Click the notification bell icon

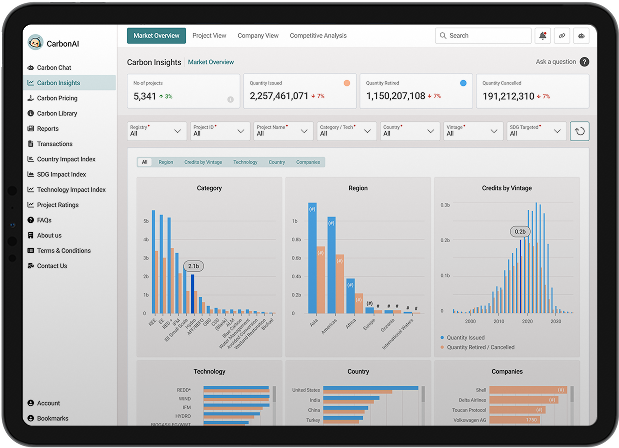543,36
